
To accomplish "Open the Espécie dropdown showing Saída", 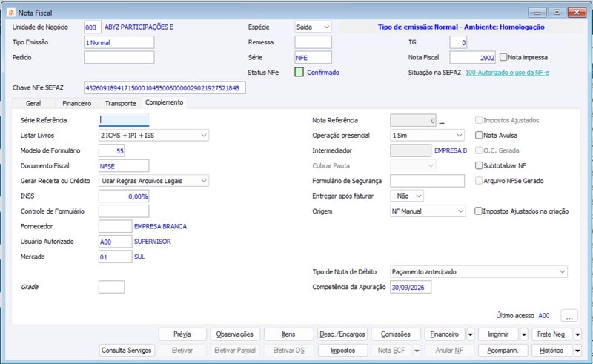I will [313, 27].
